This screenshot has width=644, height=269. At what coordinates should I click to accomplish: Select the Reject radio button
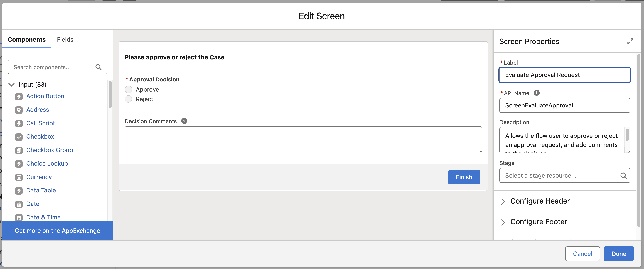pos(128,99)
